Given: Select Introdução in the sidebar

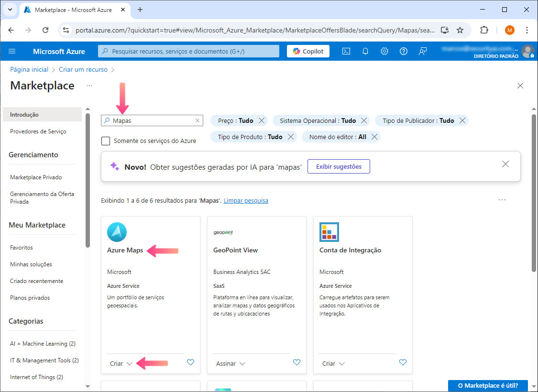Looking at the screenshot, I should [x=42, y=115].
